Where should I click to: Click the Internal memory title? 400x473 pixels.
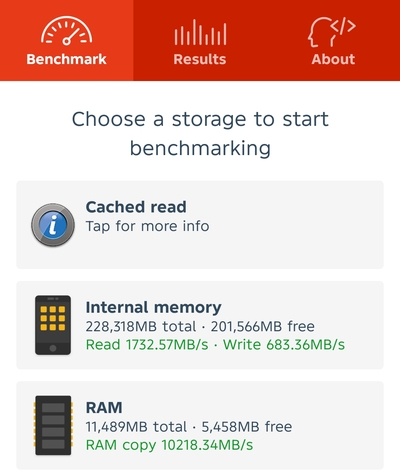[153, 307]
